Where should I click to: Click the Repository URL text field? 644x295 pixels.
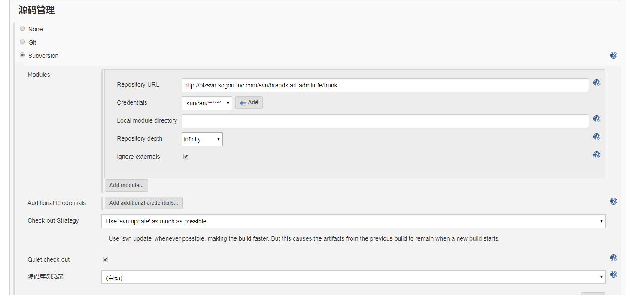coord(385,85)
